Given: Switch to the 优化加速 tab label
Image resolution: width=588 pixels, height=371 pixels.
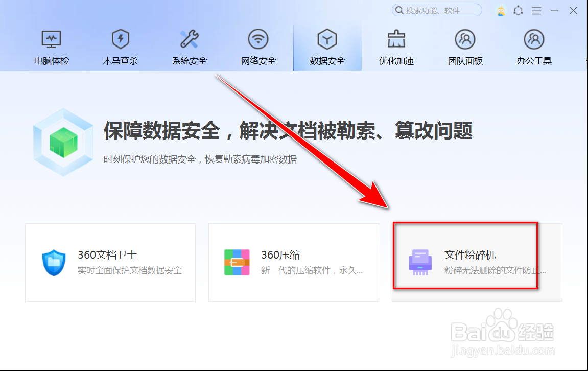Looking at the screenshot, I should [396, 61].
